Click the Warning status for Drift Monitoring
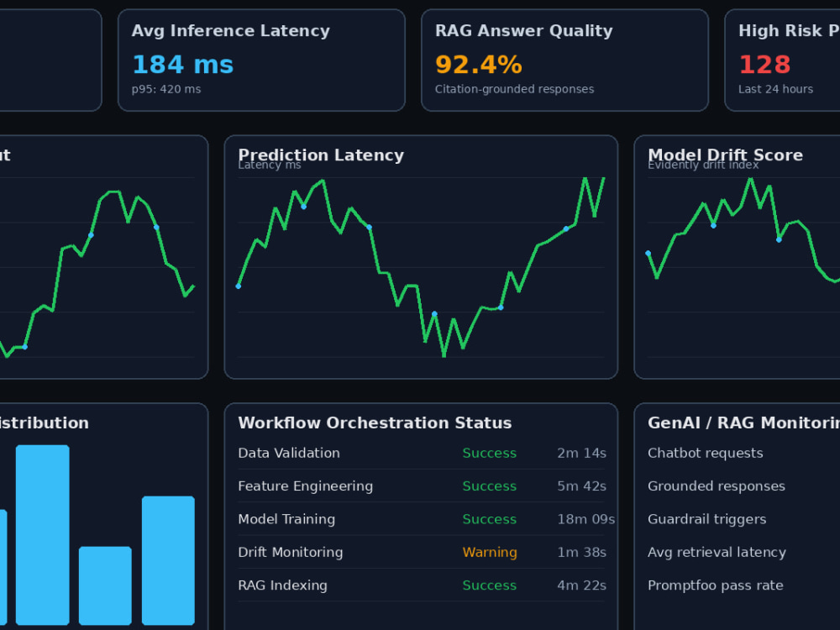The width and height of the screenshot is (840, 630). pos(490,553)
